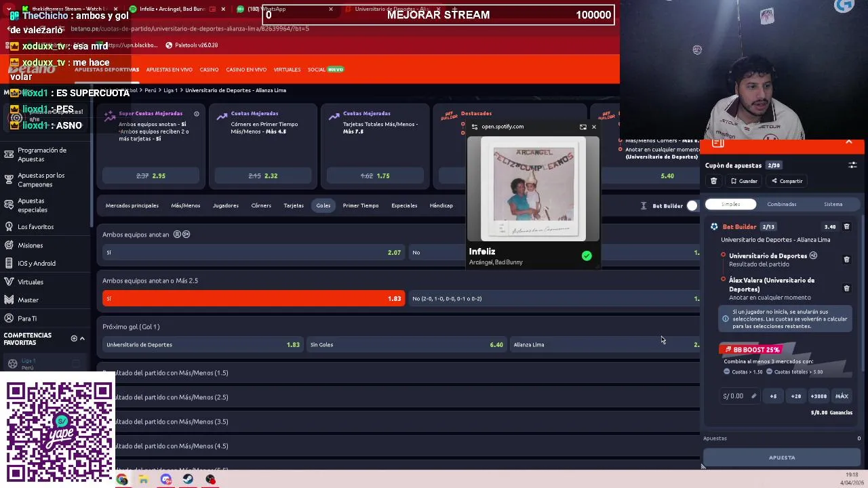The image size is (868, 488).
Task: Click the Ambos equipos anotan stats icons
Action: [x=182, y=235]
